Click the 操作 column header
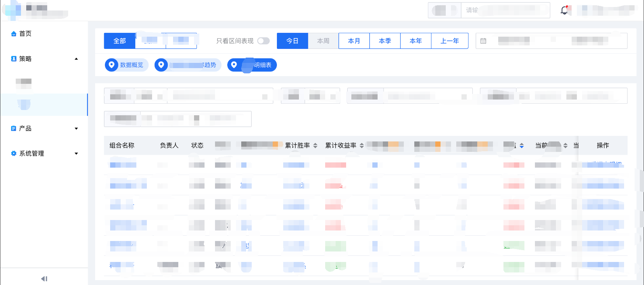Screen dimensions: 644x285 pyautogui.click(x=603, y=145)
